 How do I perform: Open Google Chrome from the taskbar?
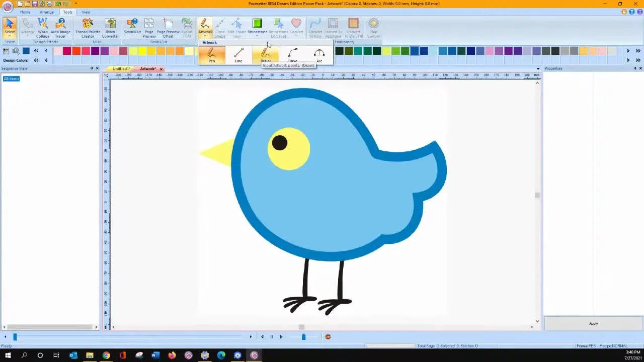(x=106, y=355)
